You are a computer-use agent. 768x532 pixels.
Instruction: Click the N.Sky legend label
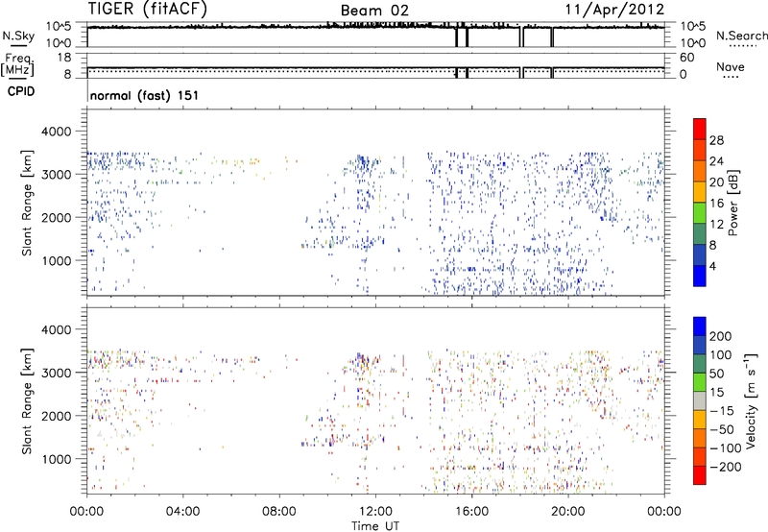pos(18,36)
